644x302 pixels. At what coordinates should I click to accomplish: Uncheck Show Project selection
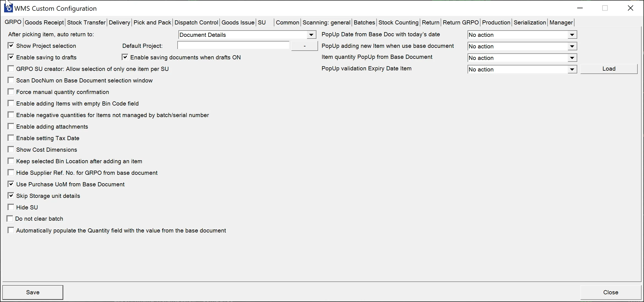click(11, 46)
